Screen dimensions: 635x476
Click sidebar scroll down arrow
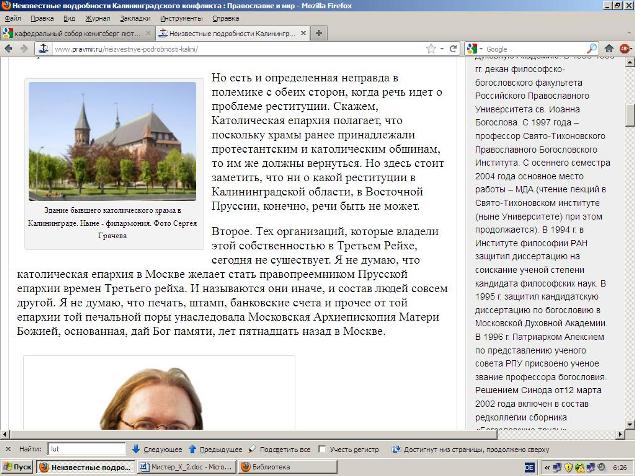pyautogui.click(x=630, y=424)
